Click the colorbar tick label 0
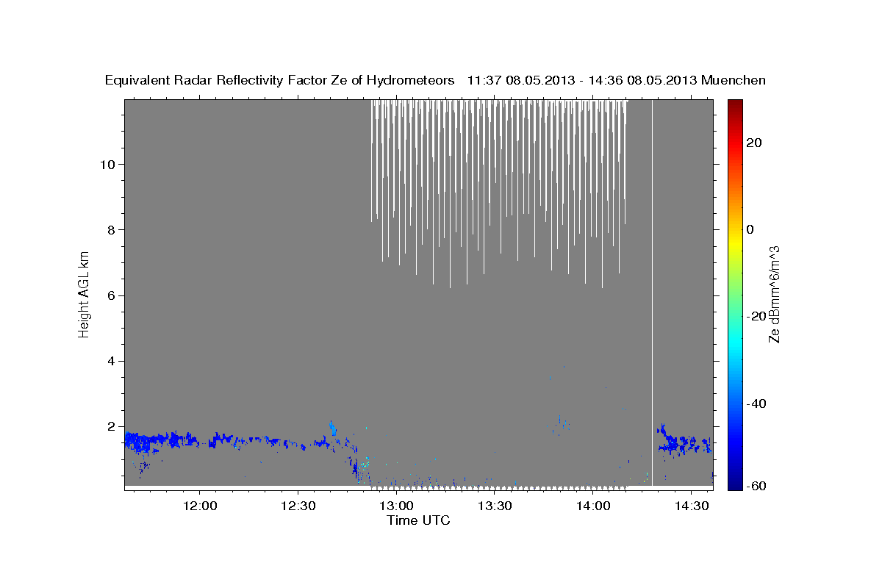Viewport: 882px width, 588px height. pos(750,229)
